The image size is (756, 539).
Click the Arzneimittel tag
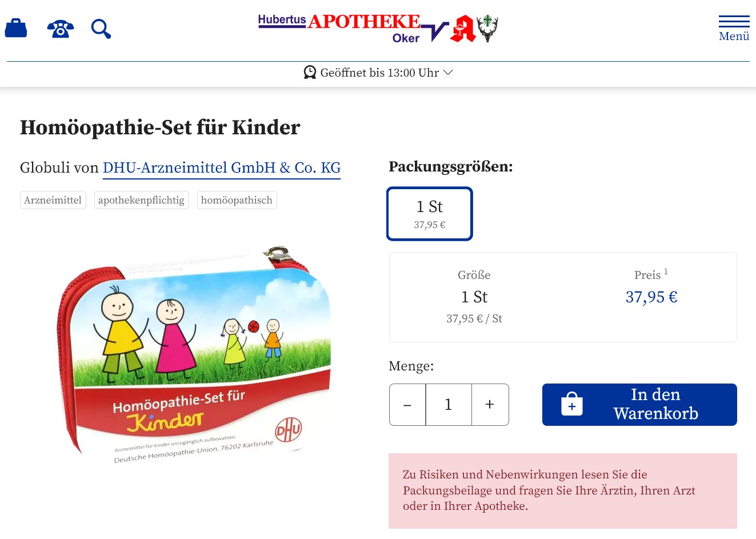coord(53,200)
